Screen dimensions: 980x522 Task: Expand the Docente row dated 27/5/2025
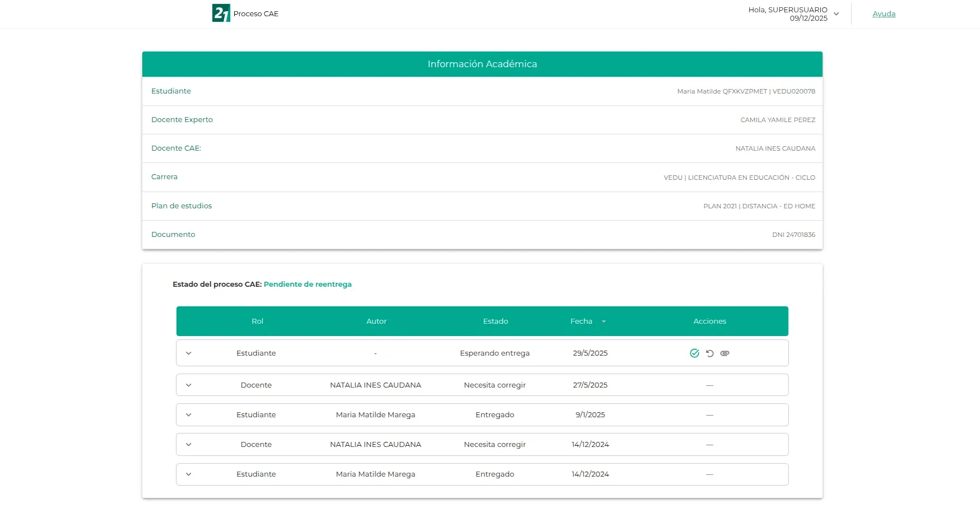tap(189, 385)
